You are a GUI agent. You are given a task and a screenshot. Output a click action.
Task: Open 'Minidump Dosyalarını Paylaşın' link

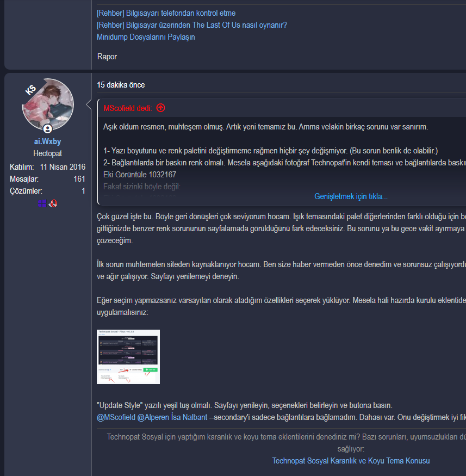[146, 37]
